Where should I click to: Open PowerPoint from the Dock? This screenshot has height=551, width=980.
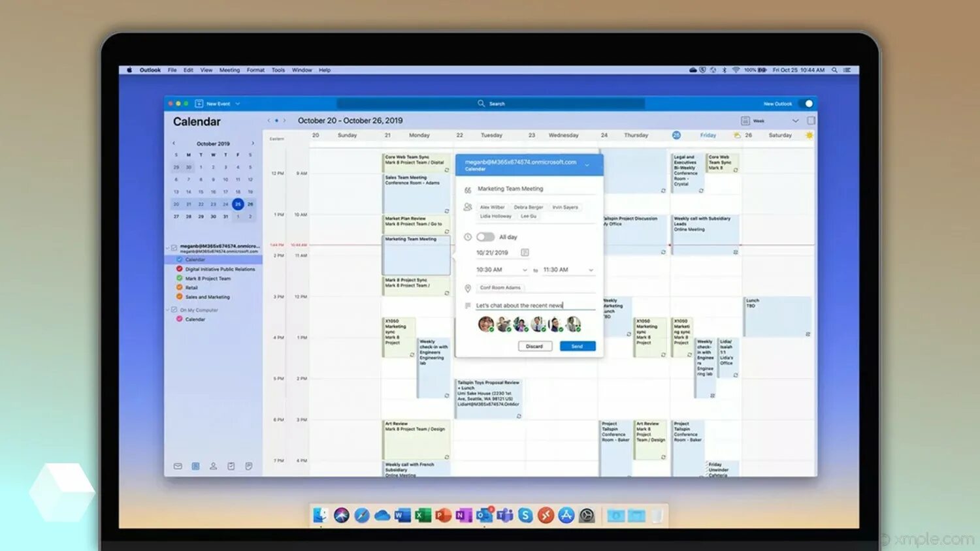coord(444,516)
